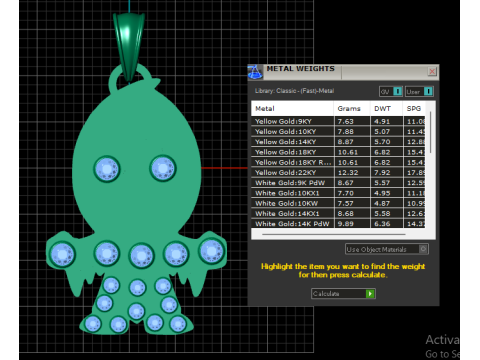Click the 6.36 DWT value

coord(382,224)
